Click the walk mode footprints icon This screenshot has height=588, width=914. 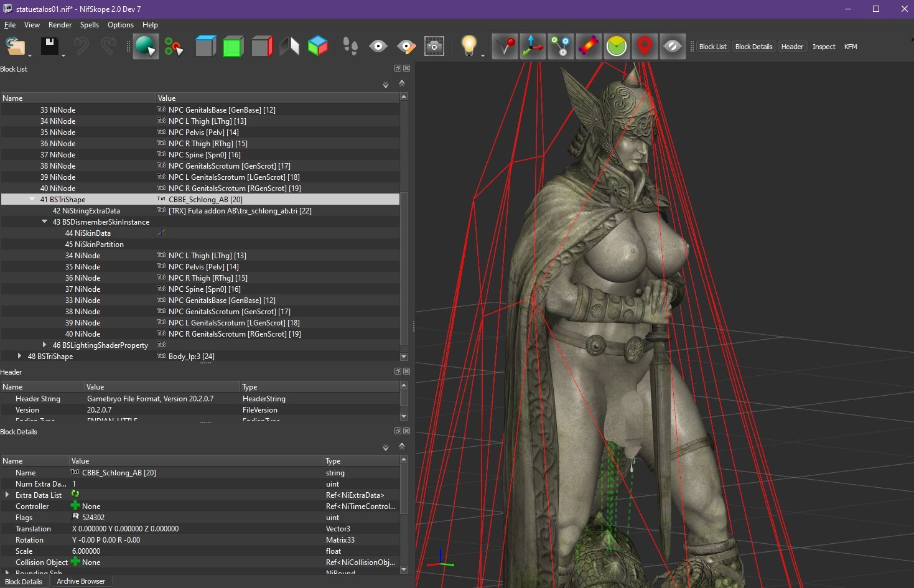(350, 47)
